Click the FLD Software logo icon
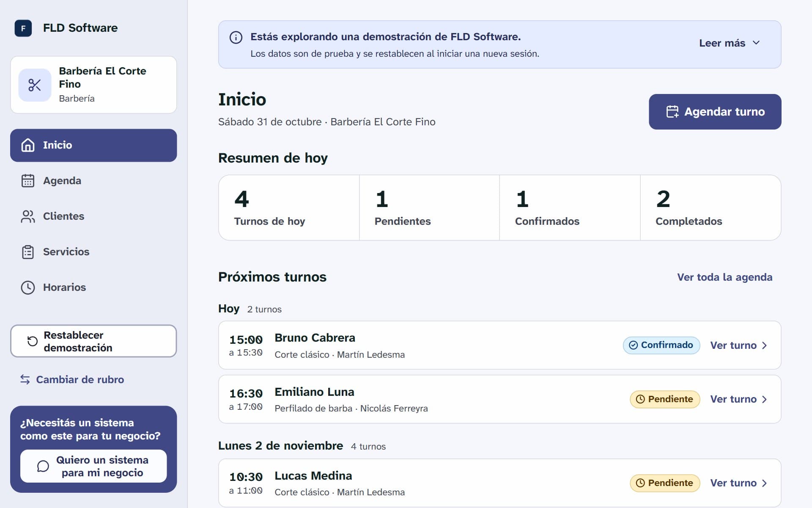Screen dimensions: 812x508 click(x=23, y=28)
